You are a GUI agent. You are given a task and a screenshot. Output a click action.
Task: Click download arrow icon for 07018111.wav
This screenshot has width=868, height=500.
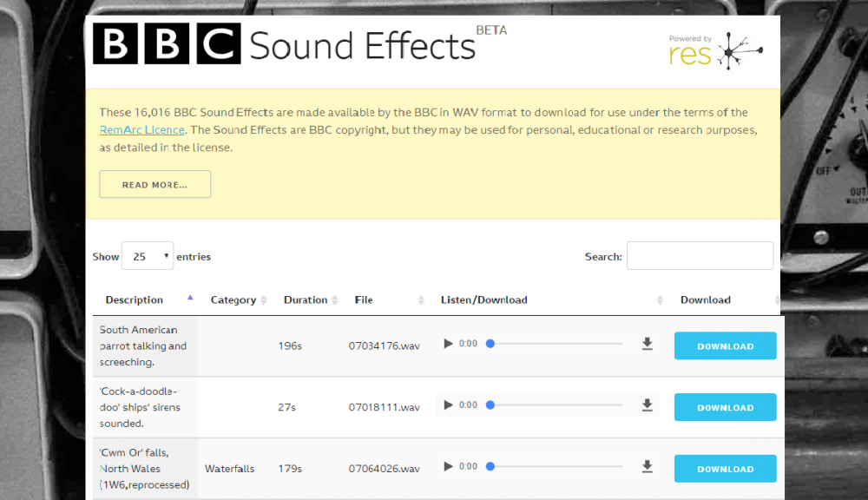coord(647,405)
